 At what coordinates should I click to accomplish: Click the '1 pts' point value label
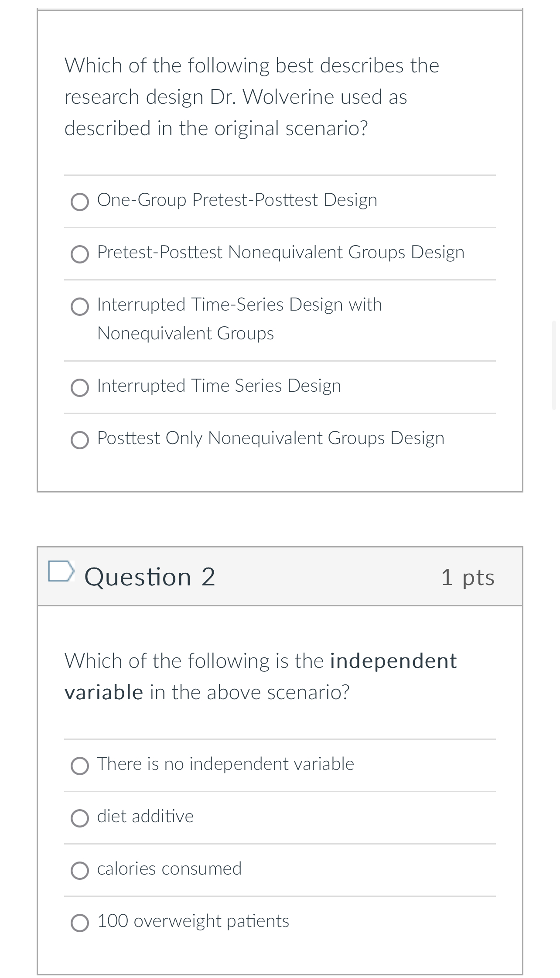click(x=468, y=577)
